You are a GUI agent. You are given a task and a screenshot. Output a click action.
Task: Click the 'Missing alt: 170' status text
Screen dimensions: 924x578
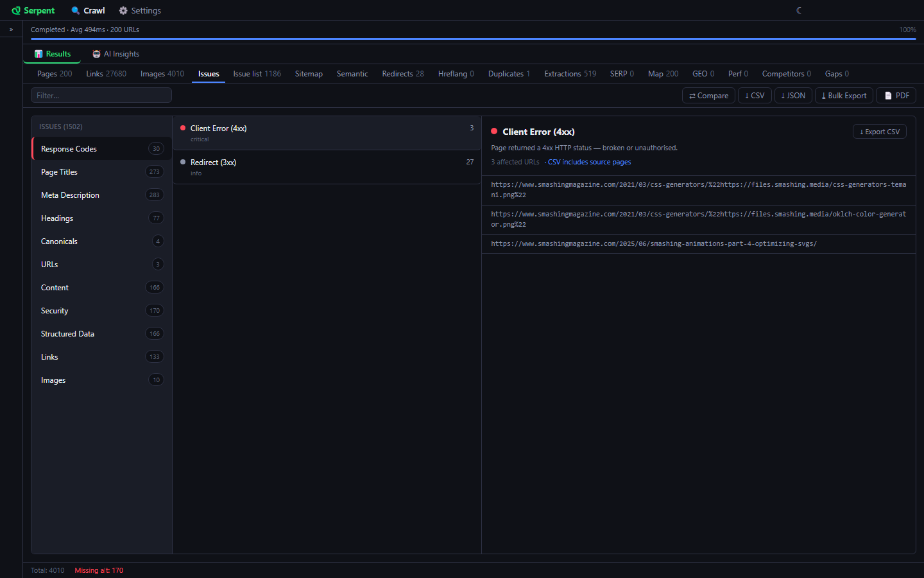[x=99, y=570]
